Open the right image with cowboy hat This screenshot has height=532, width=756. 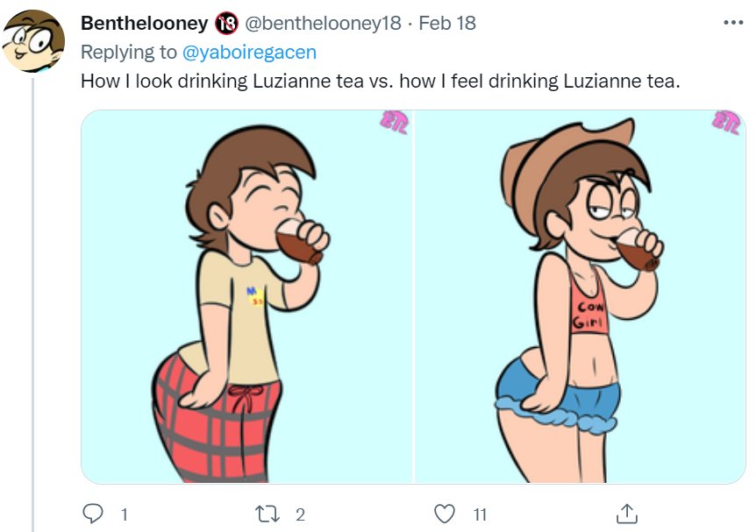tap(580, 296)
